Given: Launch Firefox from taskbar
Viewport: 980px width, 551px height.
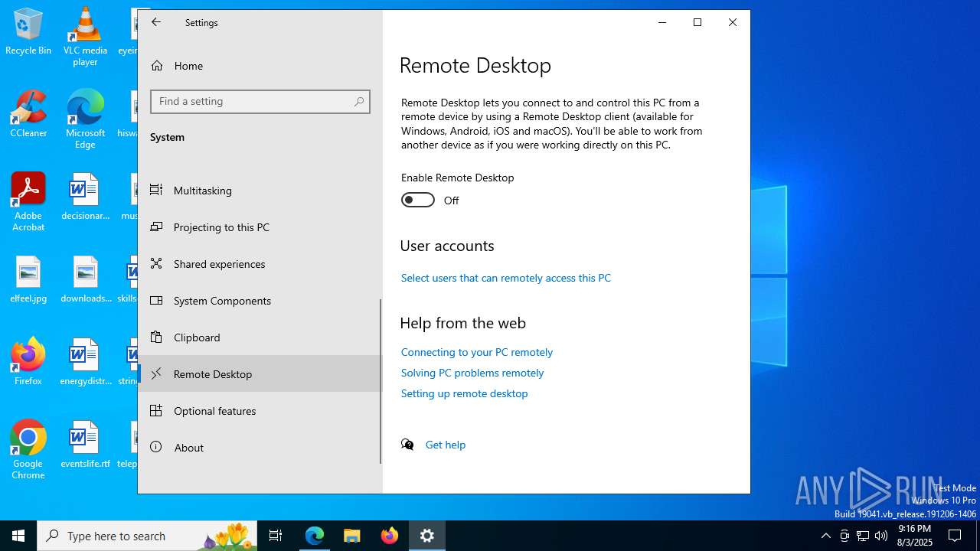Looking at the screenshot, I should pos(390,536).
